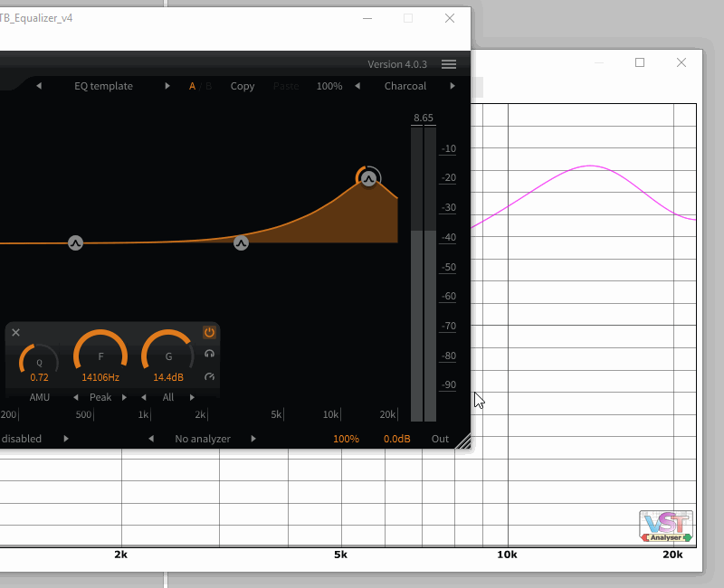The height and width of the screenshot is (588, 724).
Task: Select the EQ band node near 3k
Action: coord(241,242)
